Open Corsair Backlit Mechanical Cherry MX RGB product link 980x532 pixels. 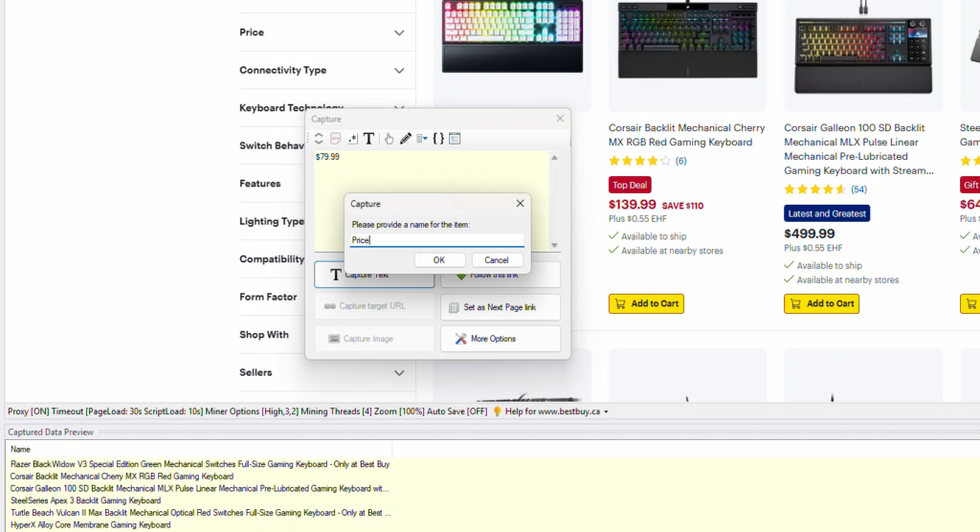coord(687,135)
